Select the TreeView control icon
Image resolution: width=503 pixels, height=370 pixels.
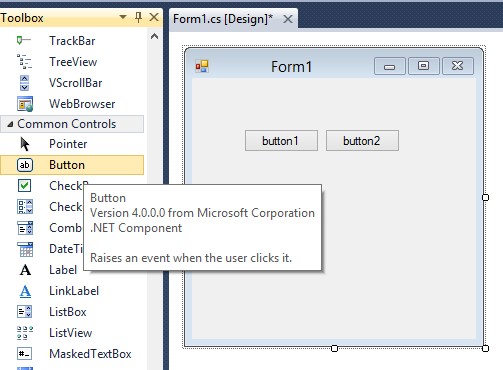click(24, 62)
